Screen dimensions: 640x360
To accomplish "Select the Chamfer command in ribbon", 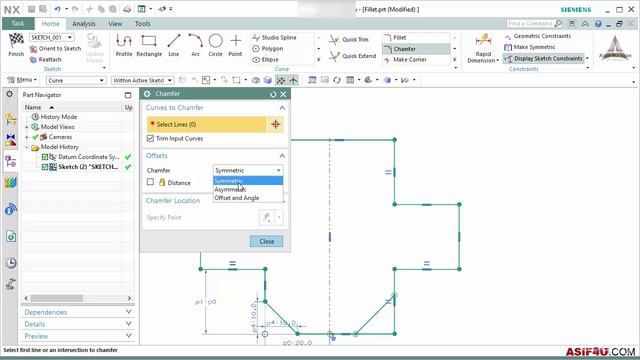I will (416, 49).
